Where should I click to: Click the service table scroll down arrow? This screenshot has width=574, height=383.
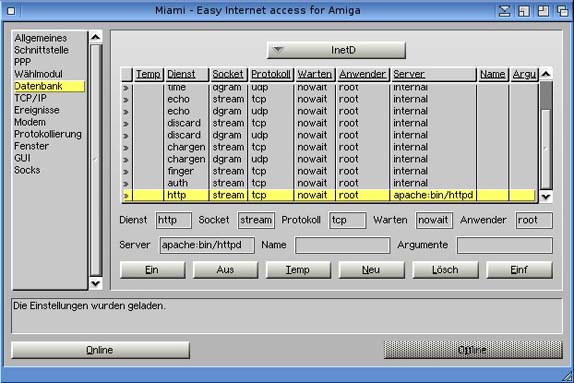(x=546, y=197)
